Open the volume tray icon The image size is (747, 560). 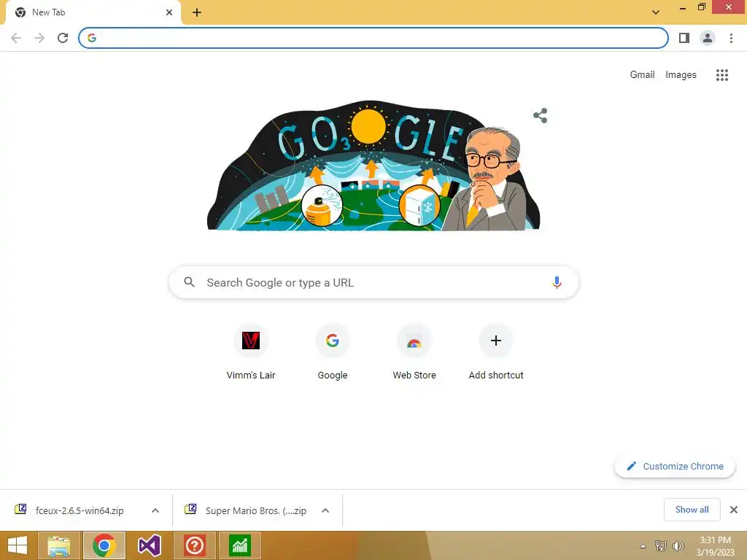click(678, 546)
